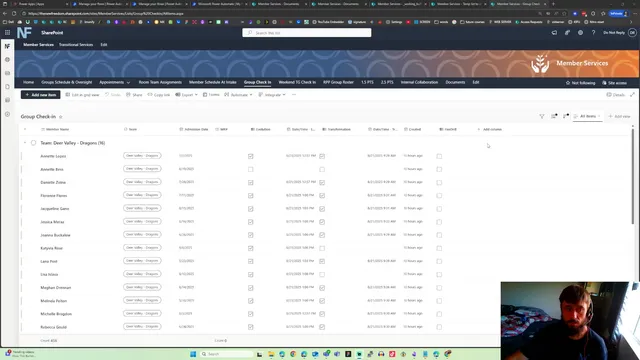The image size is (640, 360).
Task: Open the files page icon in left app bar
Action: pos(7,87)
